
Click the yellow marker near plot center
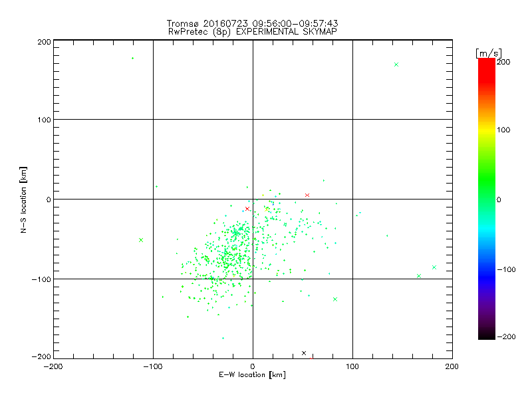click(x=267, y=209)
